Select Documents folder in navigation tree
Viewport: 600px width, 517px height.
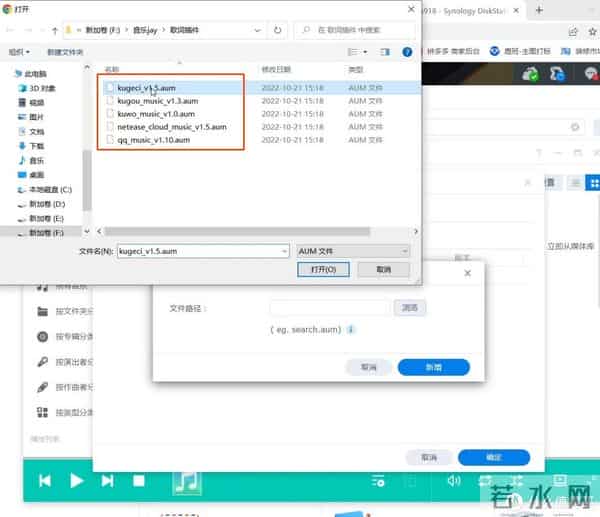(x=31, y=132)
